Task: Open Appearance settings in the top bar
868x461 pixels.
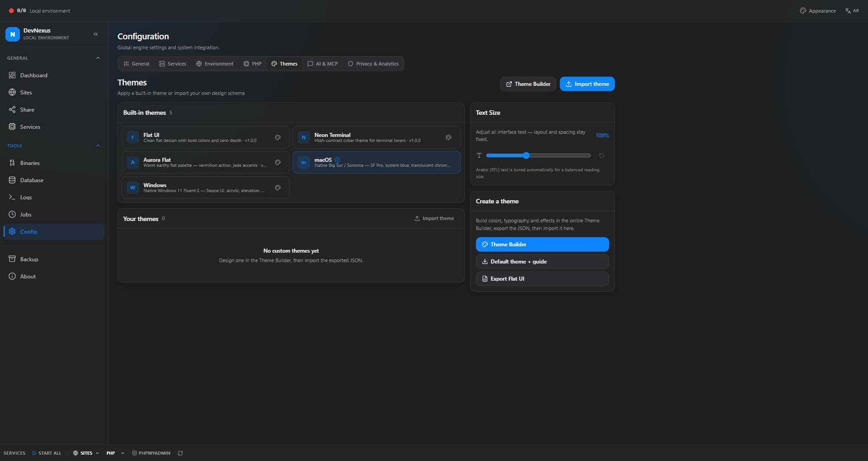Action: 818,11
